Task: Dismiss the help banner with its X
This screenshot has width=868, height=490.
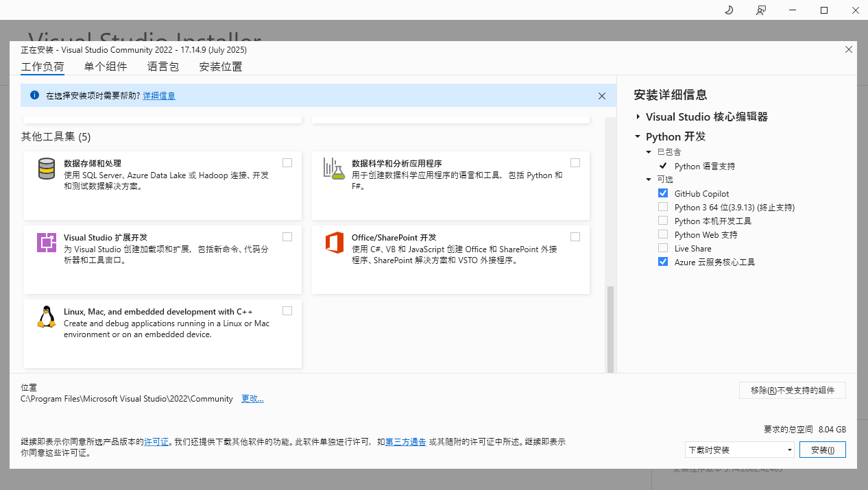Action: [x=602, y=96]
